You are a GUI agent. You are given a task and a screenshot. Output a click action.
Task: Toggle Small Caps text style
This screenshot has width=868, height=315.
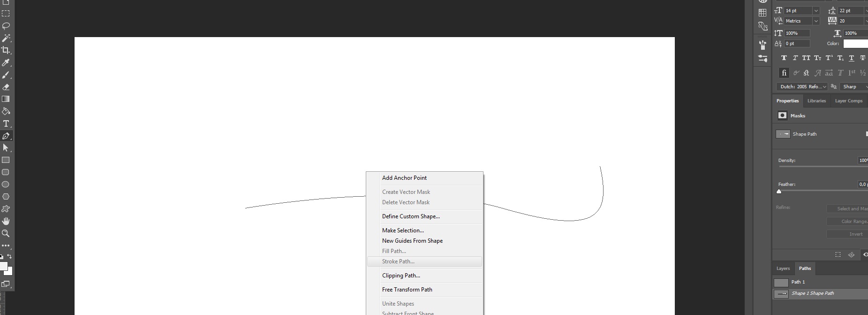[x=817, y=58]
